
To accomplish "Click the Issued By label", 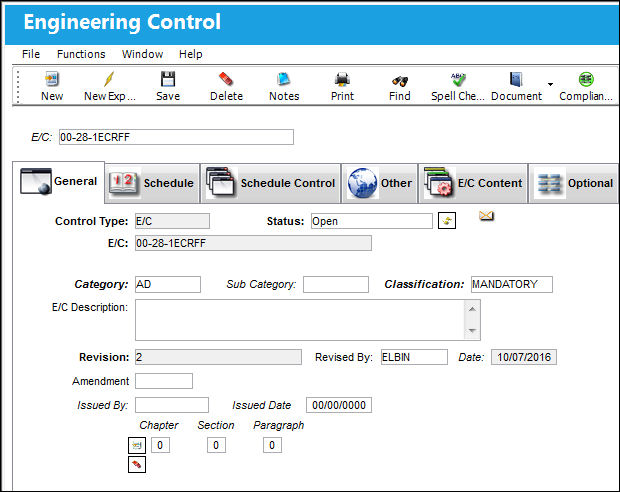I will (102, 405).
